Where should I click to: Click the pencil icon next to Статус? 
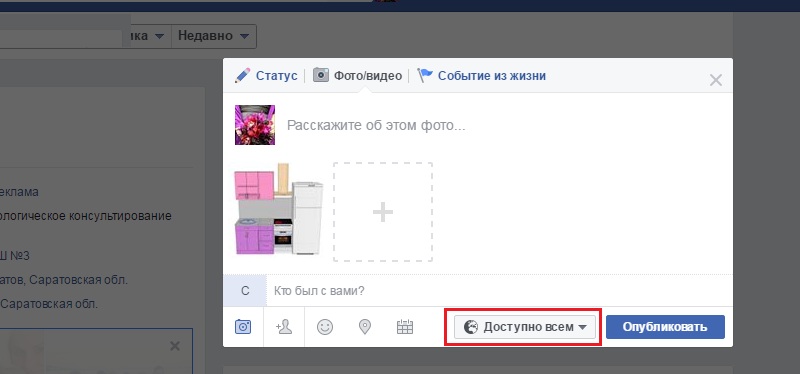tap(242, 76)
